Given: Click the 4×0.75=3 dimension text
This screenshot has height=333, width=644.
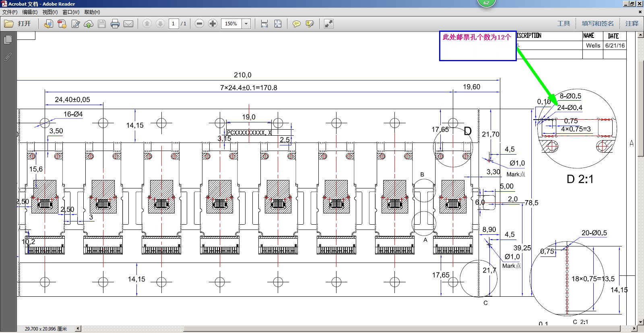Looking at the screenshot, I should point(576,129).
